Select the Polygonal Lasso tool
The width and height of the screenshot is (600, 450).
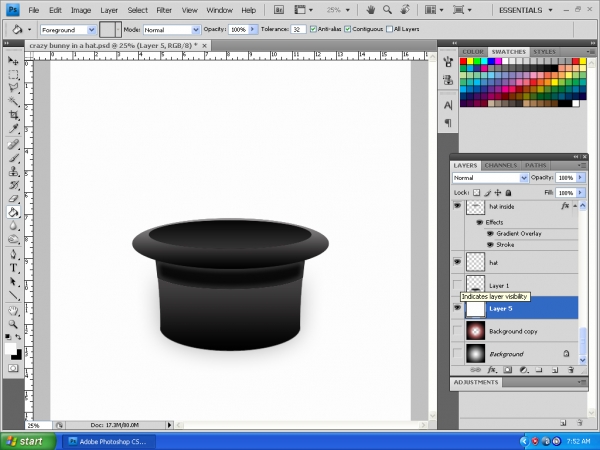[x=13, y=88]
